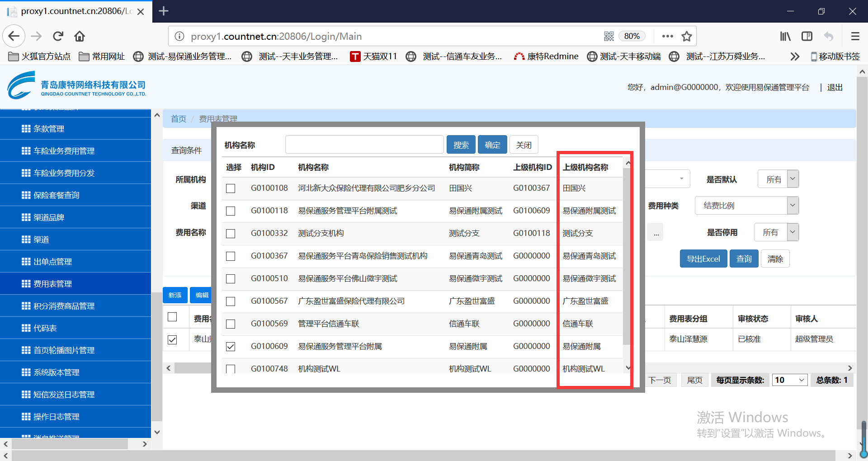Expand the 是否默认 dropdown
This screenshot has width=868, height=461.
(792, 179)
